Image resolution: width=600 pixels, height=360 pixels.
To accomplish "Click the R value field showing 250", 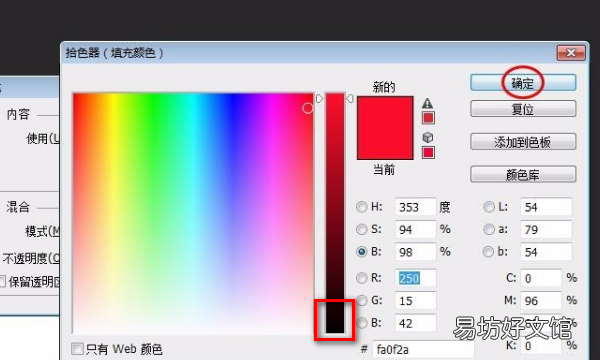I will point(416,278).
